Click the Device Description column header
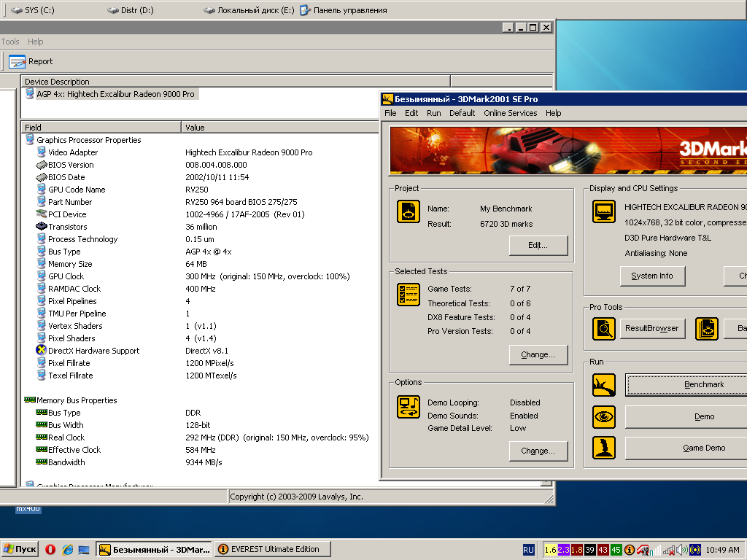This screenshot has height=560, width=747. (236, 82)
